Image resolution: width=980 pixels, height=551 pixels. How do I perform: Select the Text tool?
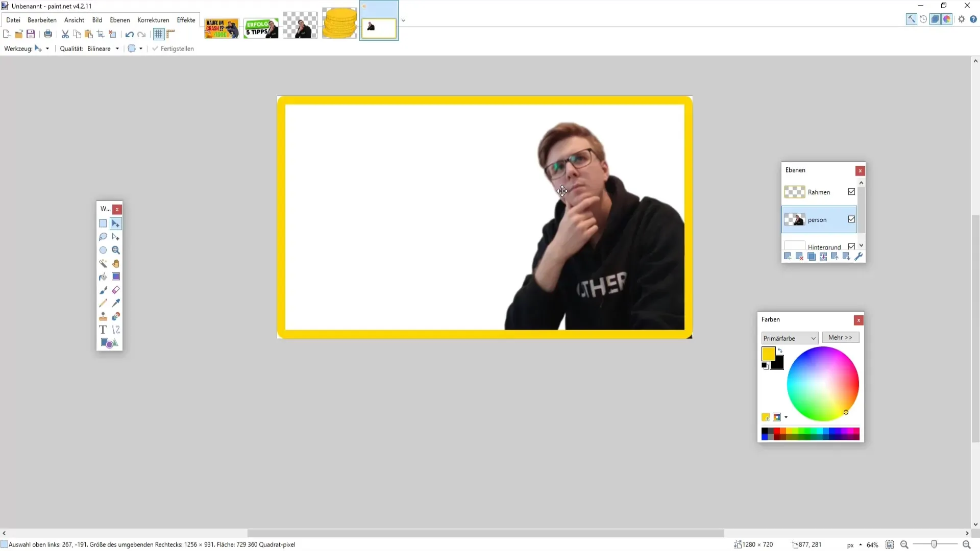[103, 330]
